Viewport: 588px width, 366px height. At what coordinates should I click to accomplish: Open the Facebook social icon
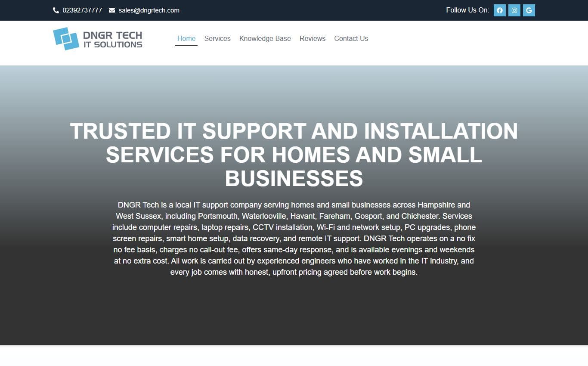pos(499,10)
